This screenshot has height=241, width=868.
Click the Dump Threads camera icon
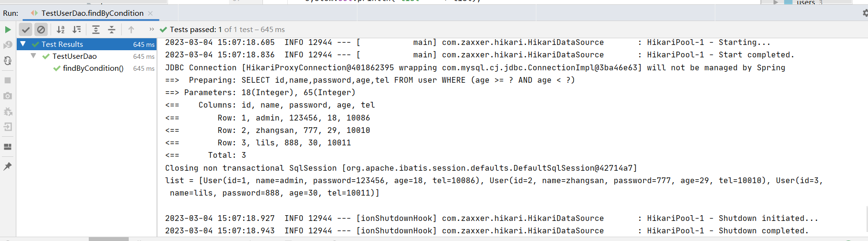coord(8,96)
